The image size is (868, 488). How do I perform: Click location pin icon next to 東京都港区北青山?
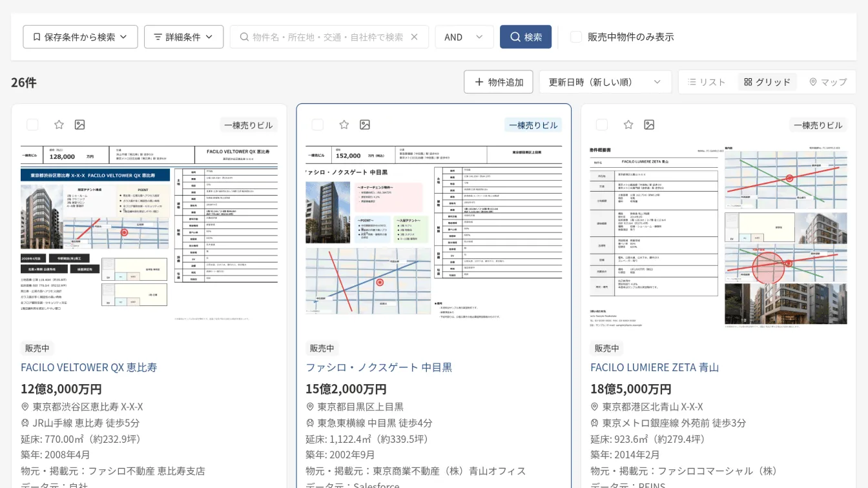click(595, 407)
